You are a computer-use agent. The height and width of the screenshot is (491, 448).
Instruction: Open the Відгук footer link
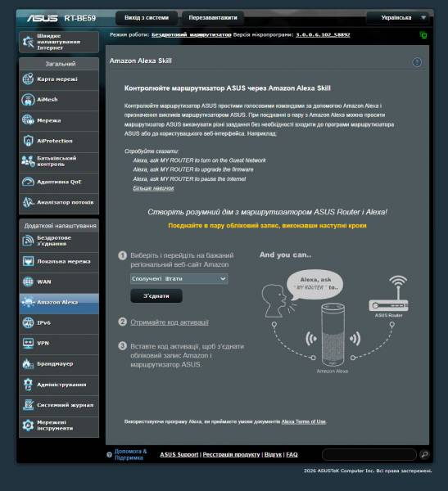pos(273,454)
